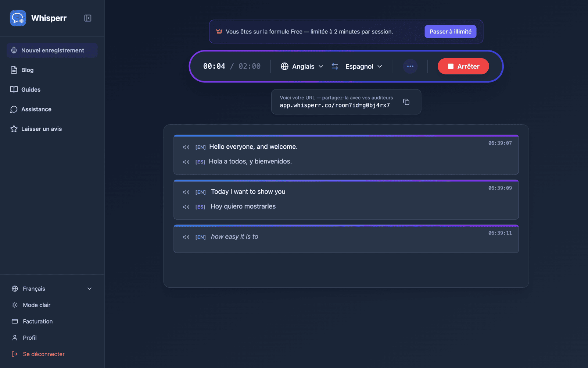The height and width of the screenshot is (368, 588).
Task: Click the 00:04 elapsed timer
Action: click(214, 66)
